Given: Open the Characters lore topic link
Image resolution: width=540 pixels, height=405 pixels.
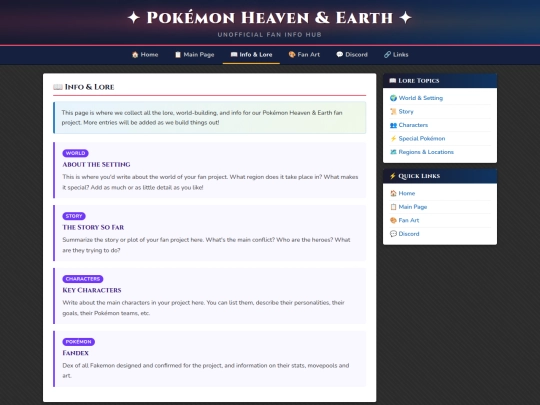Looking at the screenshot, I should [x=413, y=125].
